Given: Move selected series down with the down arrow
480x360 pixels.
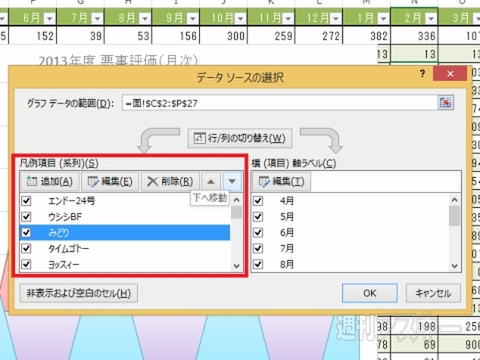Looking at the screenshot, I should (232, 182).
